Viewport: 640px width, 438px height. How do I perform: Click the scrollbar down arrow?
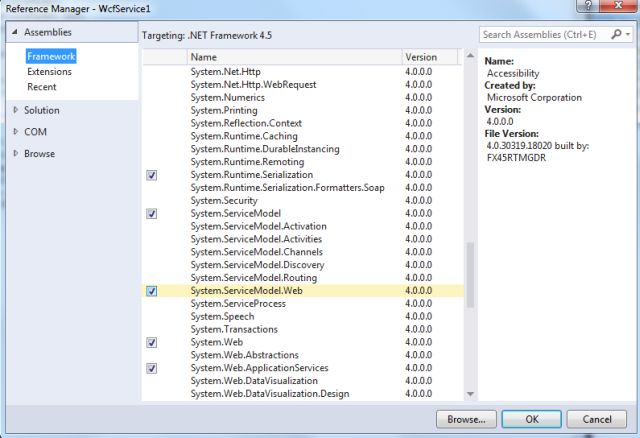(470, 394)
